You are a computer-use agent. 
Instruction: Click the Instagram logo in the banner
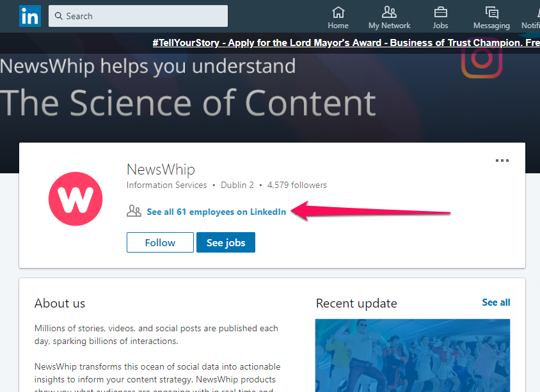click(x=482, y=58)
